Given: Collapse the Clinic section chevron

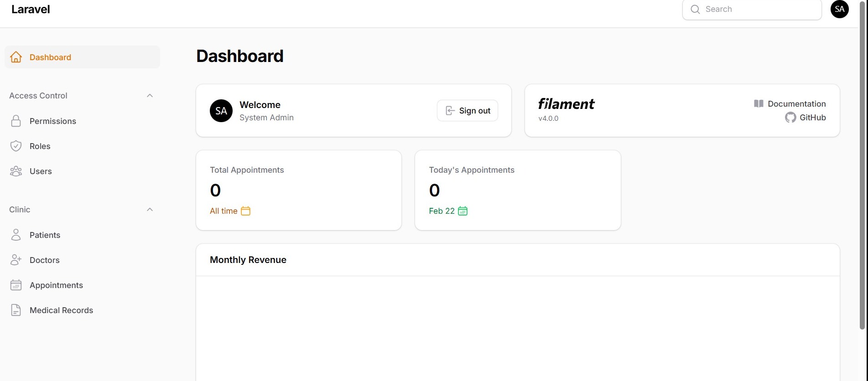Looking at the screenshot, I should pos(150,210).
